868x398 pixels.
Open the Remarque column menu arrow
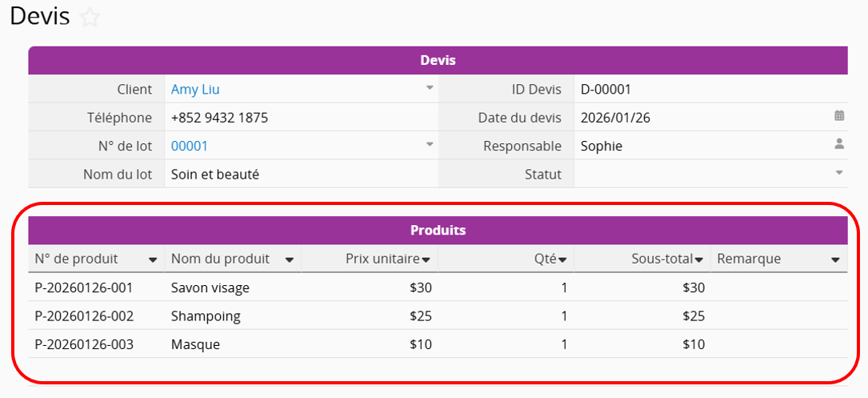pyautogui.click(x=835, y=260)
